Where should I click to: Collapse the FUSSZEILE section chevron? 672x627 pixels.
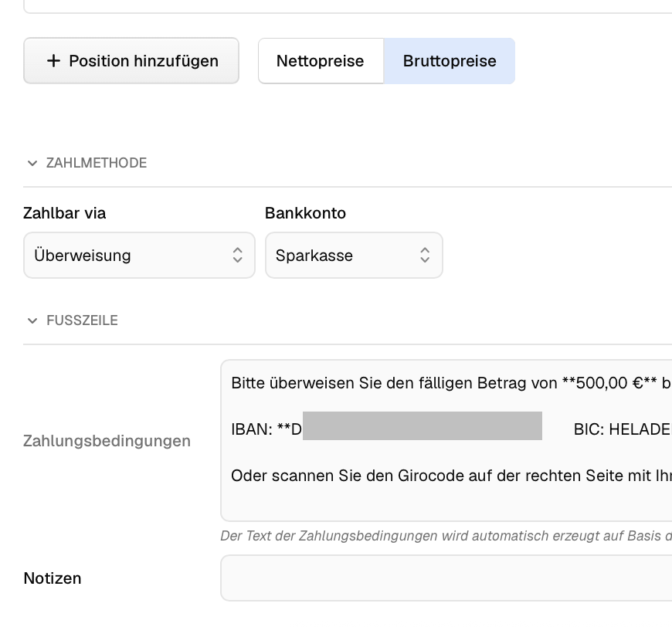point(32,321)
